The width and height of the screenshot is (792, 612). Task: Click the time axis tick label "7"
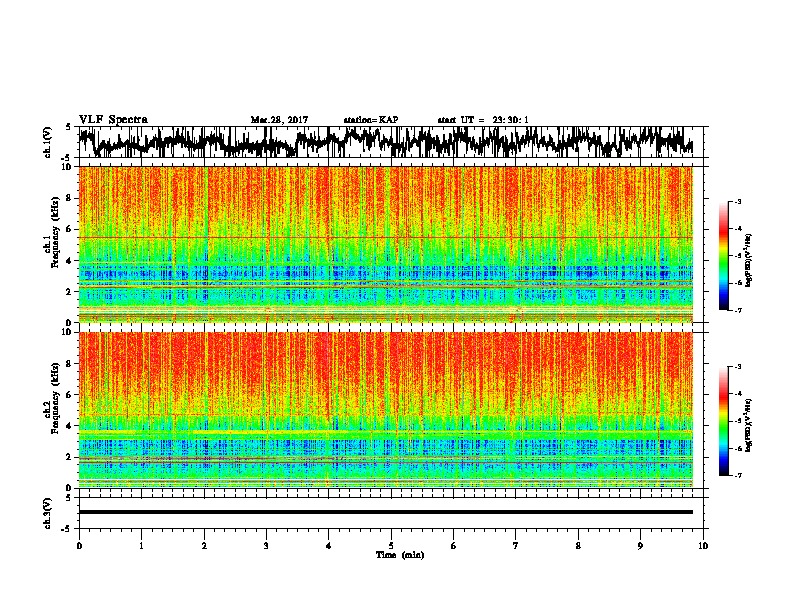[516, 546]
